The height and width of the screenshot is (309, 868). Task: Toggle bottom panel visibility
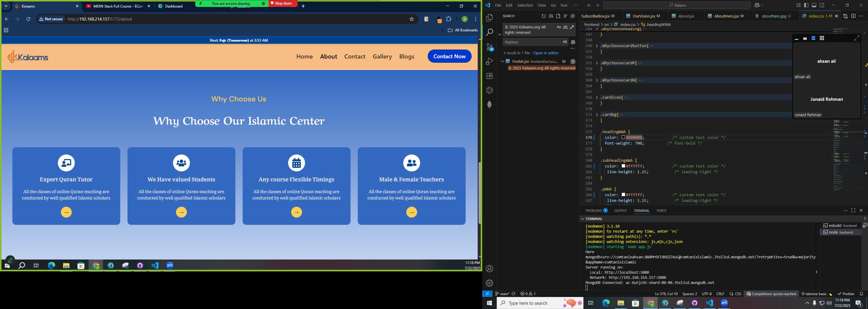(x=814, y=5)
